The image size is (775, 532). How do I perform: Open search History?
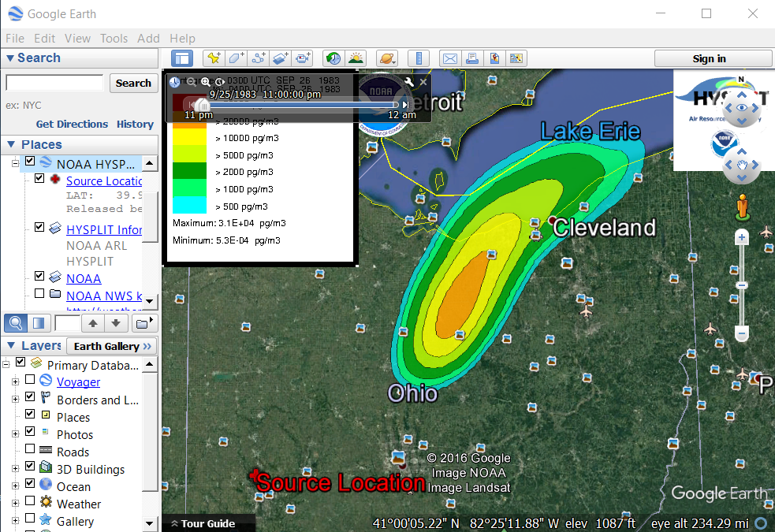pos(135,124)
